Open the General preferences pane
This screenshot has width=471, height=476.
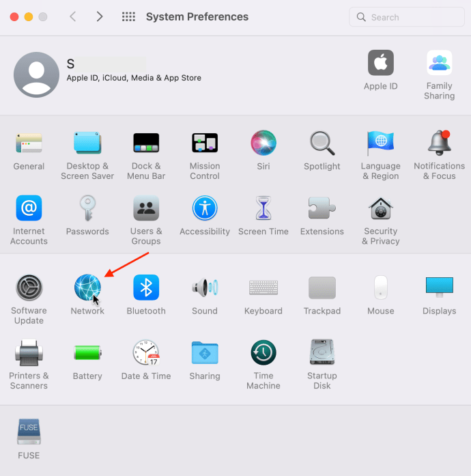click(29, 143)
